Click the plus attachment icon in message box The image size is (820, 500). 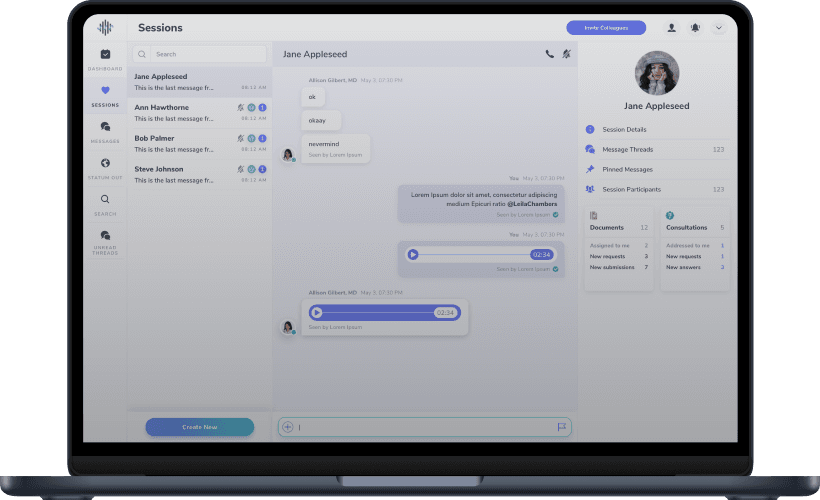point(288,427)
